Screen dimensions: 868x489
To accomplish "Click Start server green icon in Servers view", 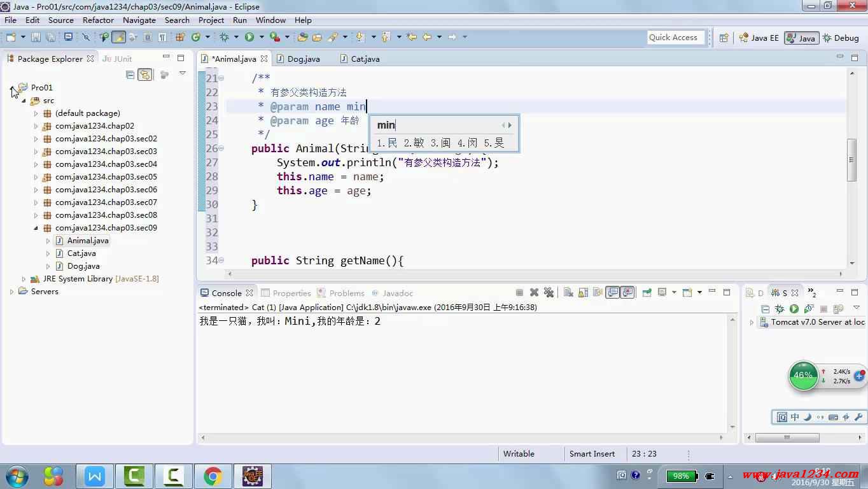I will click(x=794, y=309).
